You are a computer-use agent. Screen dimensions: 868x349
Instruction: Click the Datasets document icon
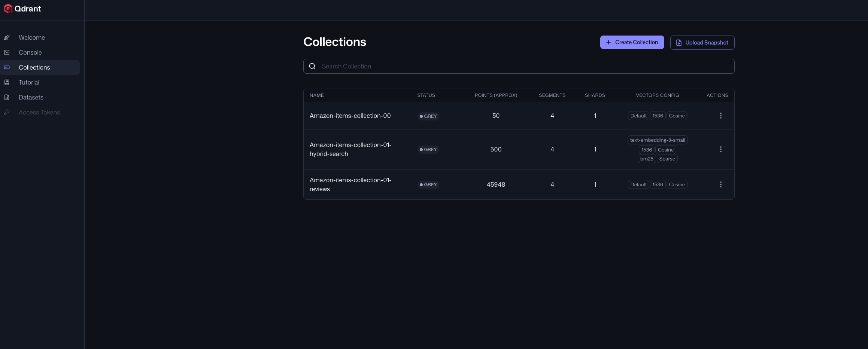click(7, 97)
